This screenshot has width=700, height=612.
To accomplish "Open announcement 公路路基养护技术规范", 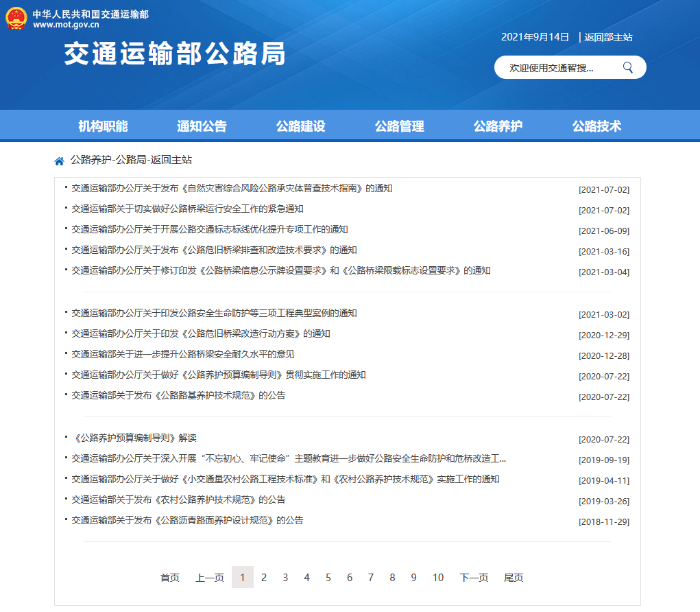I will point(178,395).
